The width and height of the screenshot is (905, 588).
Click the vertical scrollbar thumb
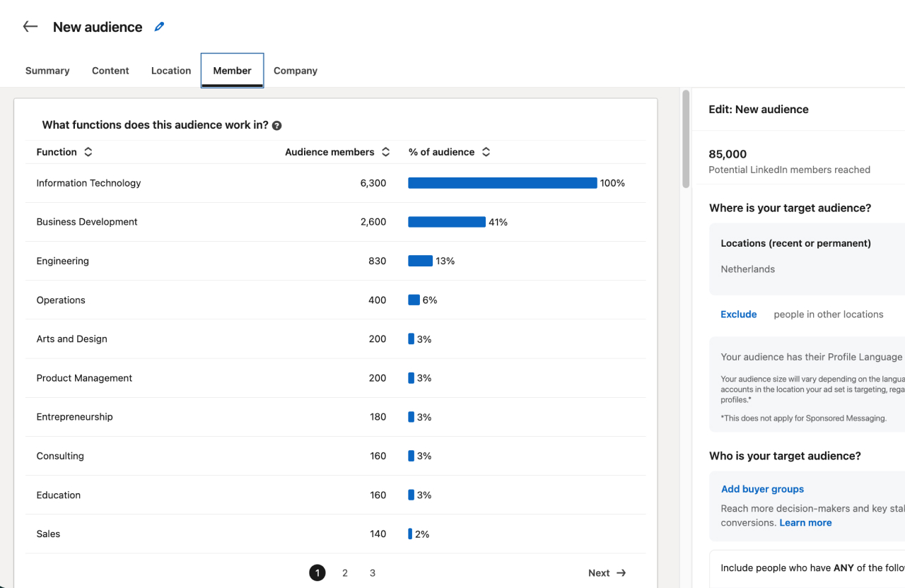pos(686,139)
